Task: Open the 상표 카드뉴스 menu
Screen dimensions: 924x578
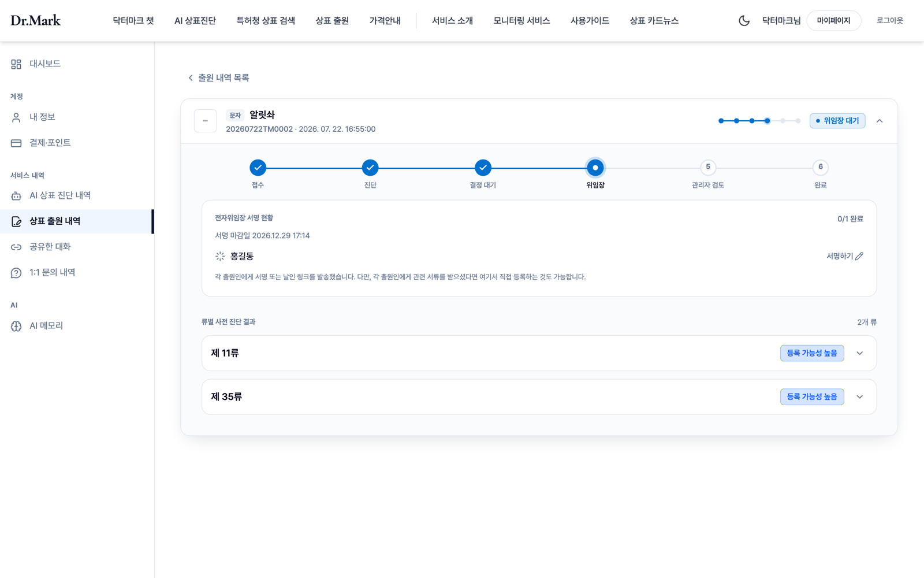Action: click(654, 20)
